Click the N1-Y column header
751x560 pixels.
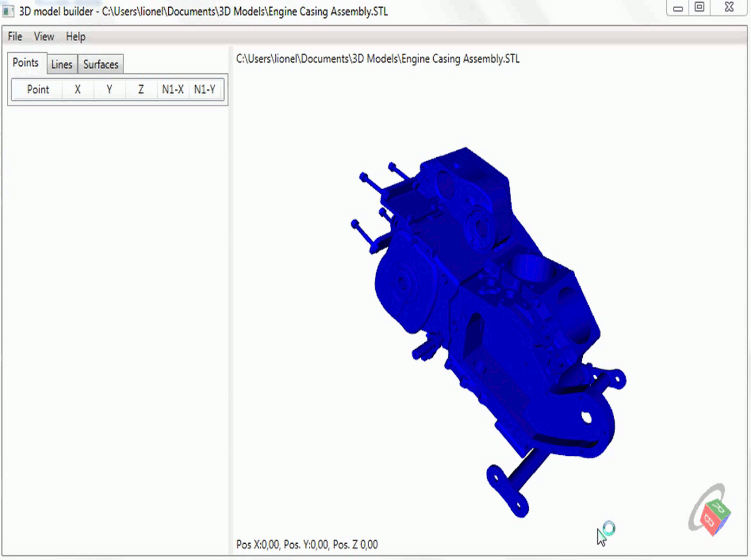205,90
